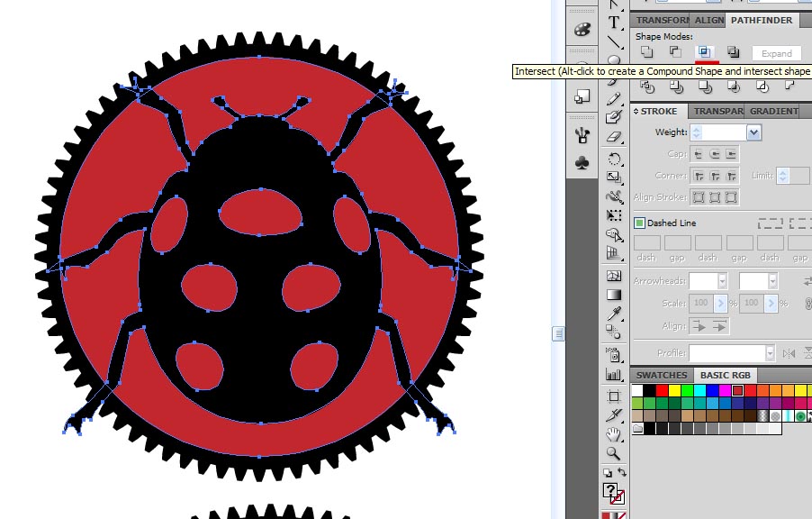The width and height of the screenshot is (812, 519).
Task: Reset to default fill and stroke
Action: (608, 472)
